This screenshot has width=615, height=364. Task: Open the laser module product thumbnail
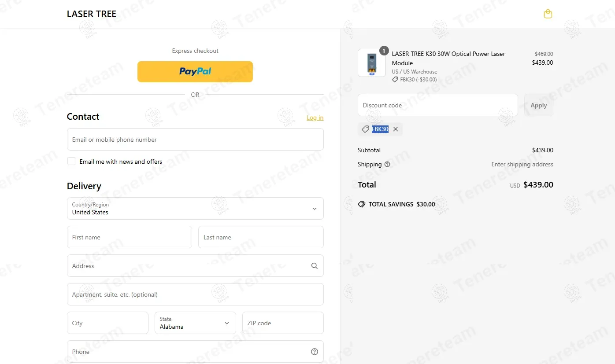point(372,63)
